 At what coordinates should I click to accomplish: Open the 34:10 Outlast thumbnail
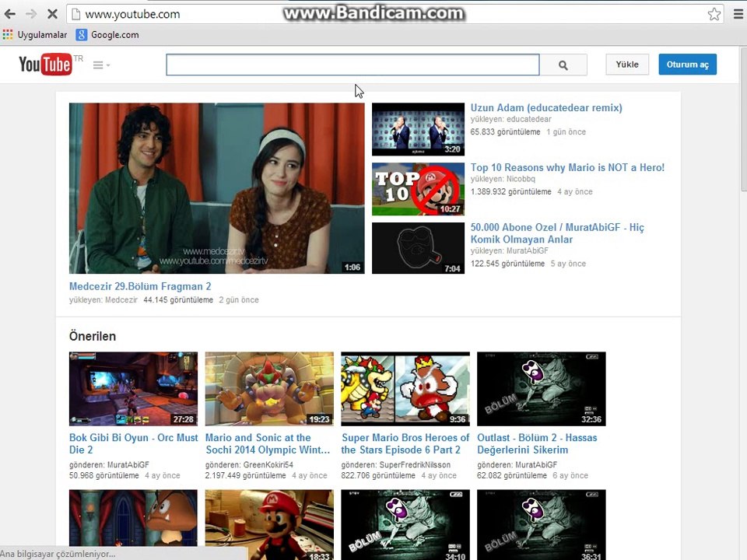pyautogui.click(x=405, y=525)
